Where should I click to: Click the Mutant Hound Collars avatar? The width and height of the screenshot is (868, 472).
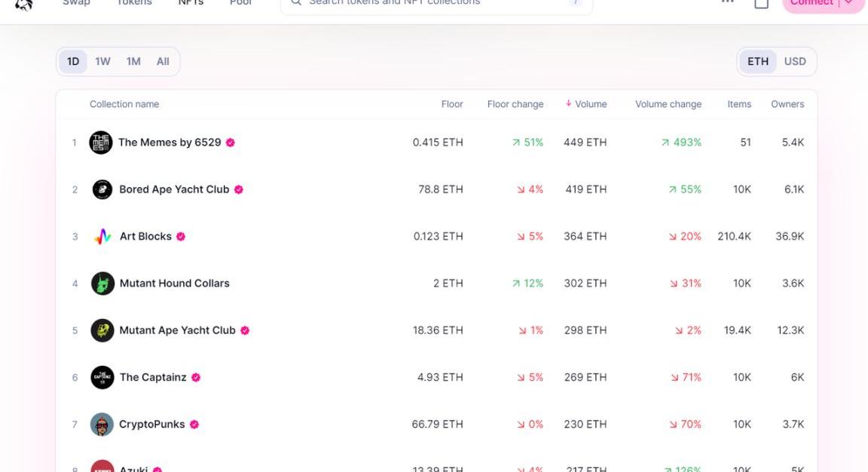(x=102, y=284)
